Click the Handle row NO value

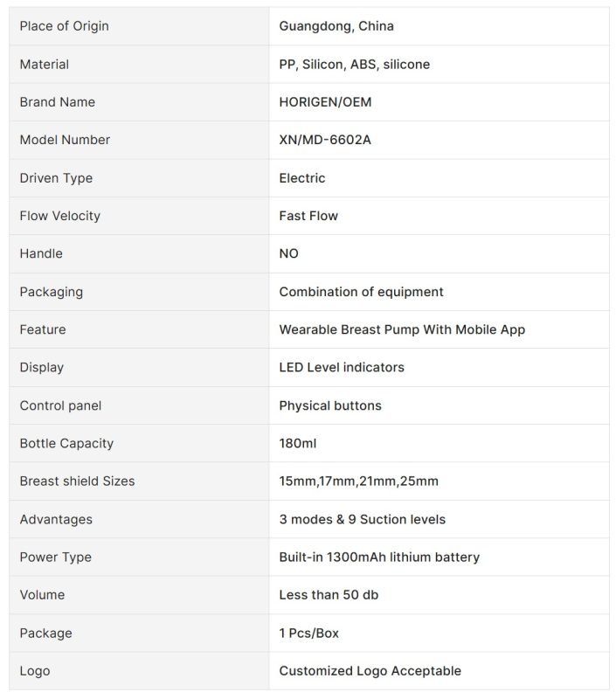point(288,253)
